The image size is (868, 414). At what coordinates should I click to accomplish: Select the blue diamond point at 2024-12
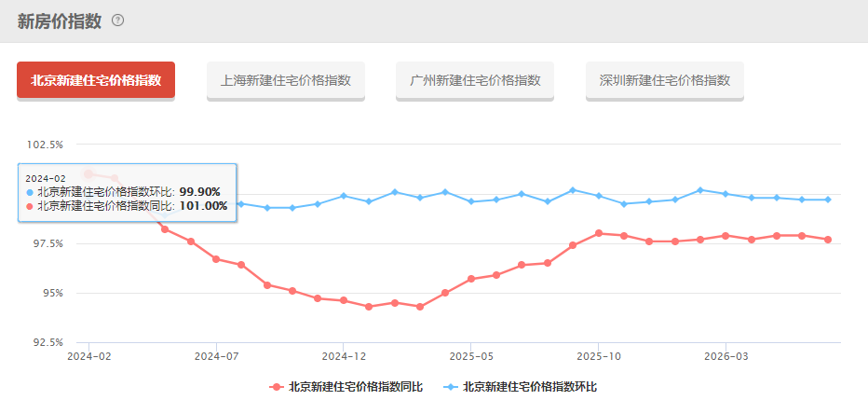(x=344, y=196)
